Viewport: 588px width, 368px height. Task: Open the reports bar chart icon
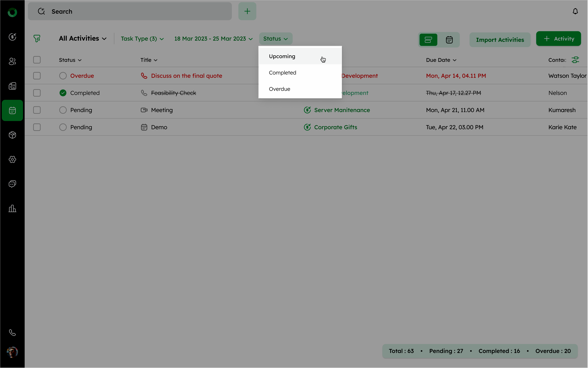coord(12,208)
